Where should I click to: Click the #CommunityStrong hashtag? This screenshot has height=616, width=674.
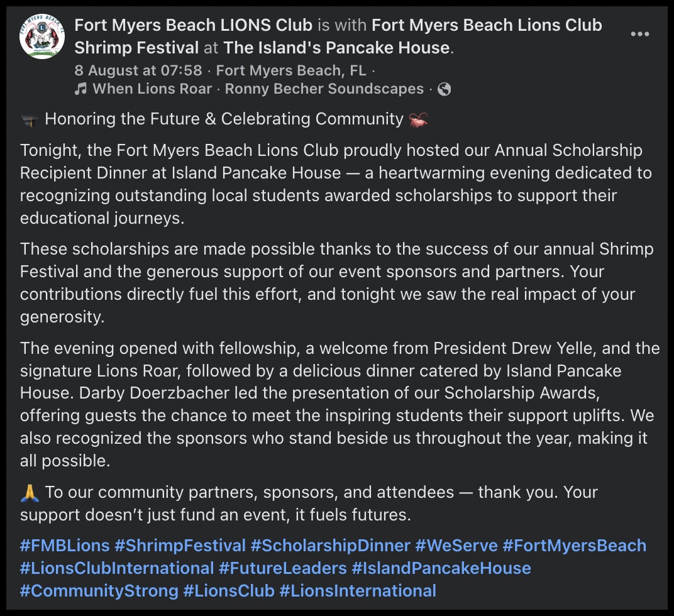pyautogui.click(x=99, y=591)
